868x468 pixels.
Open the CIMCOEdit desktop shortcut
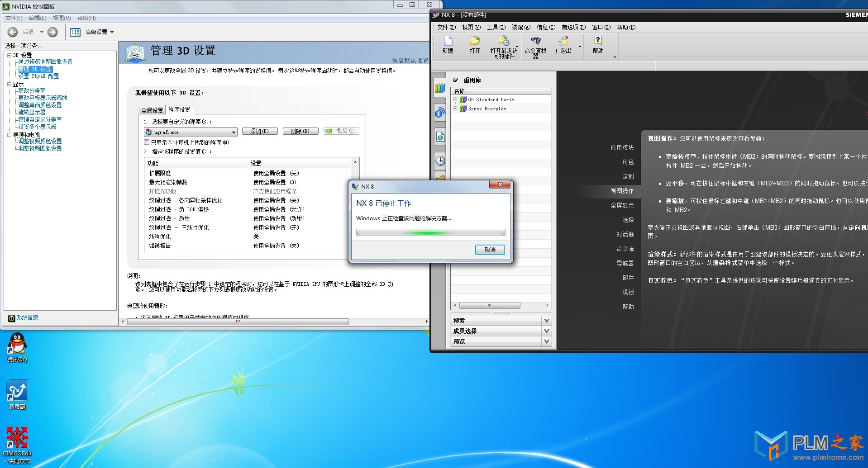(x=17, y=445)
